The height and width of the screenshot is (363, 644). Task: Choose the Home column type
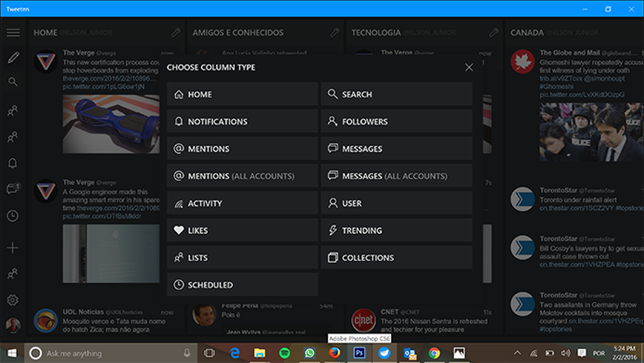(242, 94)
